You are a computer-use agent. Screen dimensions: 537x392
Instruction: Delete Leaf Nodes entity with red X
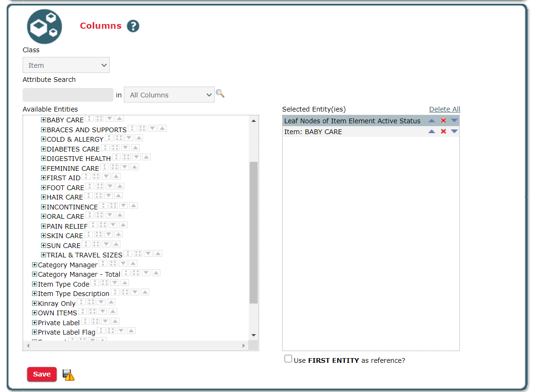click(x=443, y=121)
